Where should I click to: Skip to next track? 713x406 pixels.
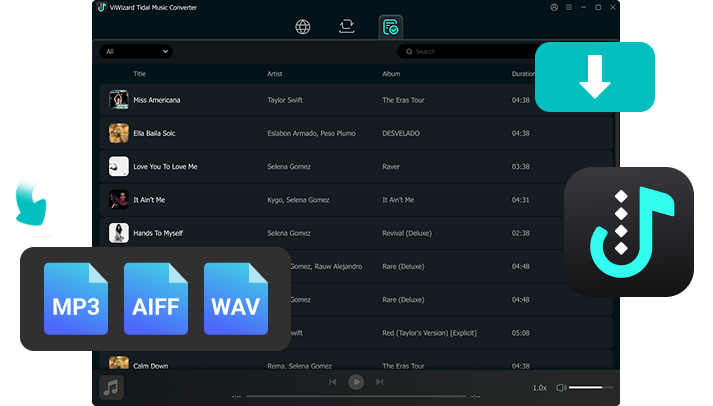coord(380,382)
